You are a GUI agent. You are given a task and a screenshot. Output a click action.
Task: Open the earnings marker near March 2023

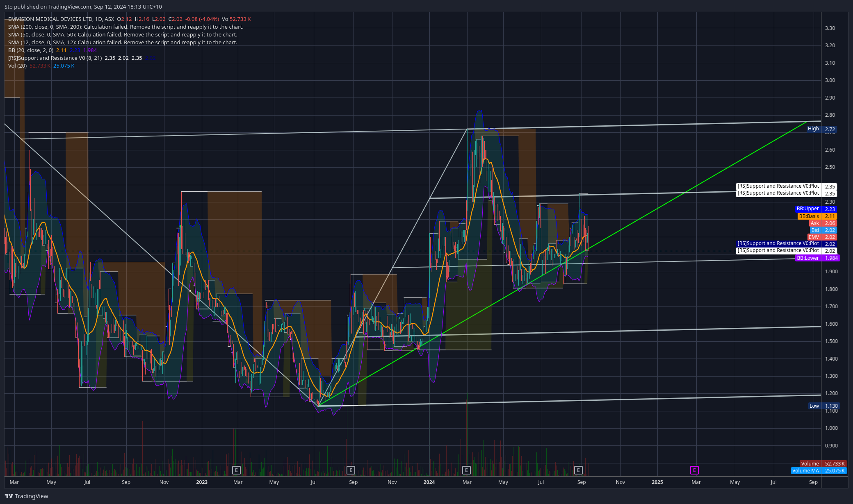pyautogui.click(x=236, y=470)
